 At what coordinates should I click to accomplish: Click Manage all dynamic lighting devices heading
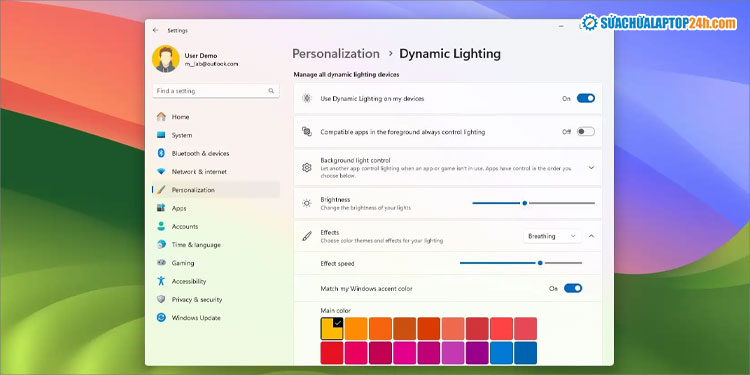(x=346, y=75)
